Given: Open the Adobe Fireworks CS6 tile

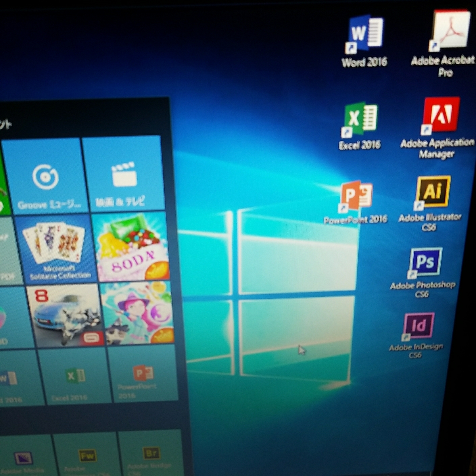Looking at the screenshot, I should [x=85, y=458].
